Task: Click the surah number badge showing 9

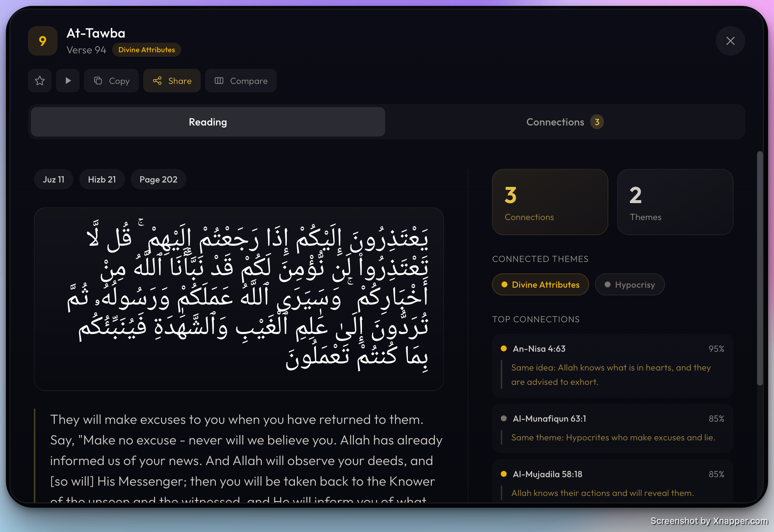Action: [x=43, y=41]
